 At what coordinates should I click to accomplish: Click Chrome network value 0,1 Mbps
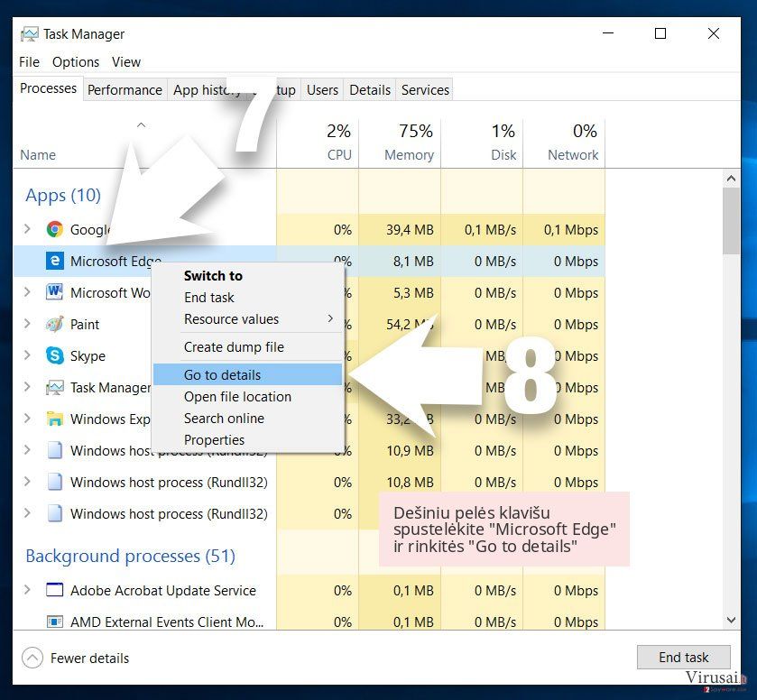[570, 230]
